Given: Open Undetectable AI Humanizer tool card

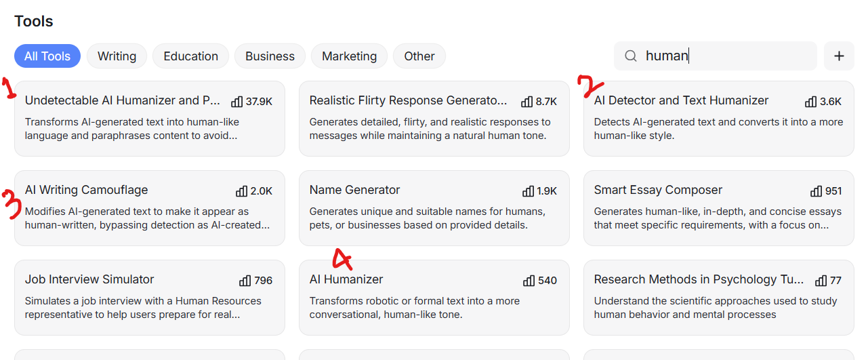Looking at the screenshot, I should pyautogui.click(x=150, y=119).
